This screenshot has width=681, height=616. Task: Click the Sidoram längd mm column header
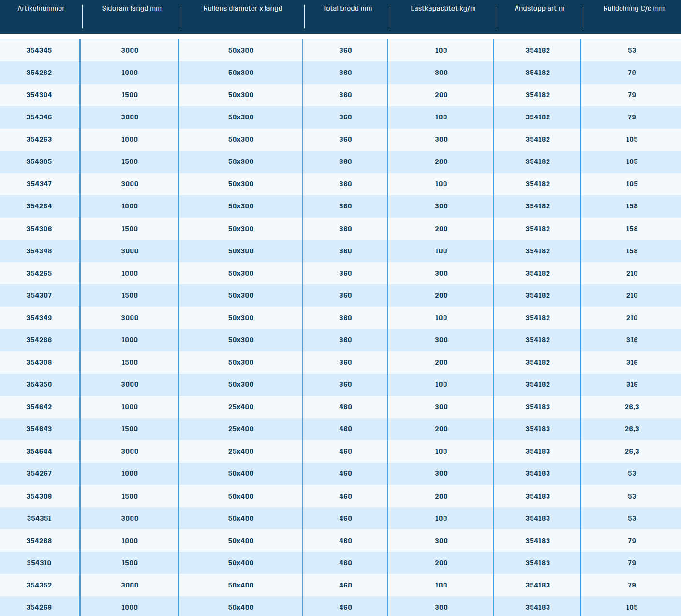tap(132, 8)
